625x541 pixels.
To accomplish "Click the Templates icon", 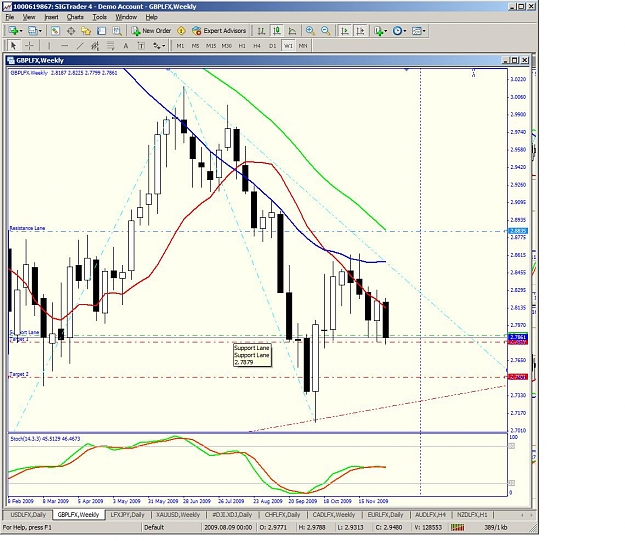I will tap(417, 31).
